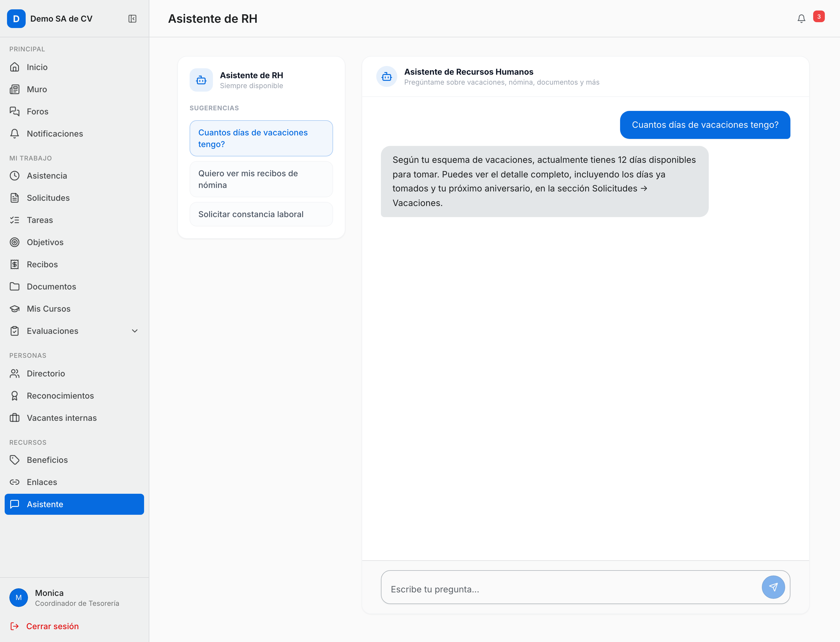Open the notifications bell in the header
Image resolution: width=840 pixels, height=642 pixels.
pyautogui.click(x=801, y=19)
